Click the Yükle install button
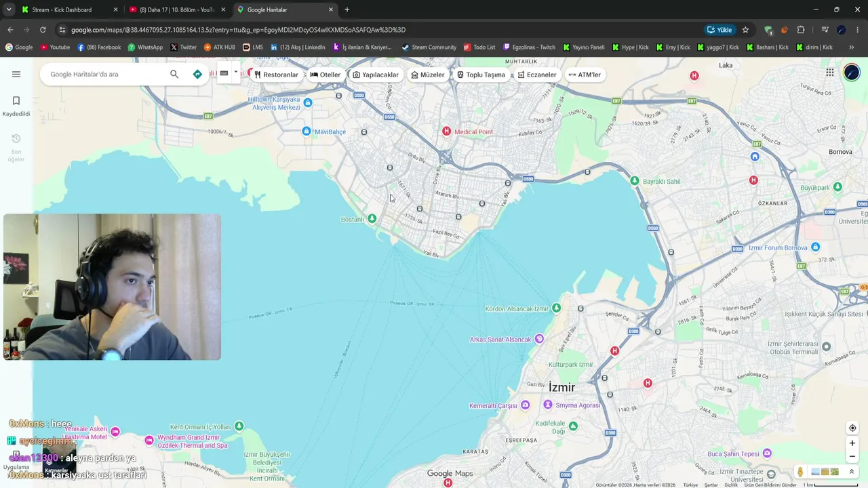Screen dimensions: 868x488 (x=719, y=30)
